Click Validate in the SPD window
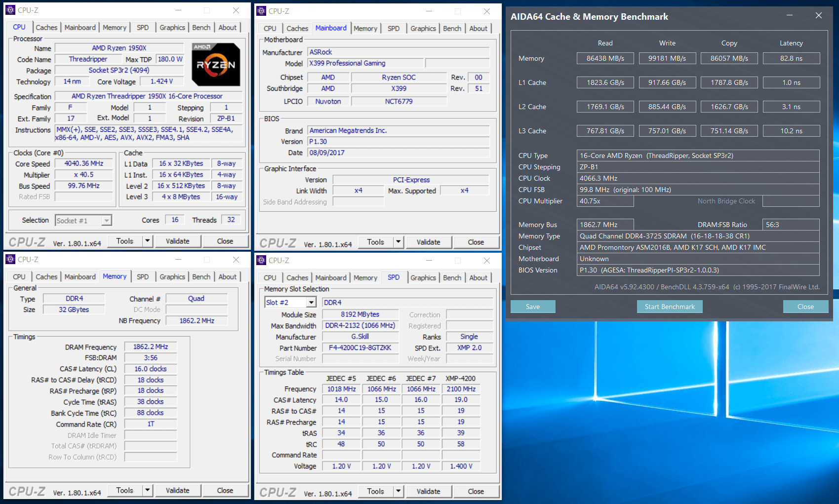This screenshot has height=504, width=839. (x=428, y=491)
